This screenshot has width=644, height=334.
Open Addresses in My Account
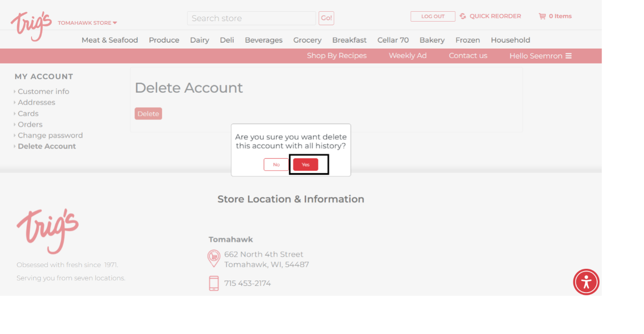point(36,103)
